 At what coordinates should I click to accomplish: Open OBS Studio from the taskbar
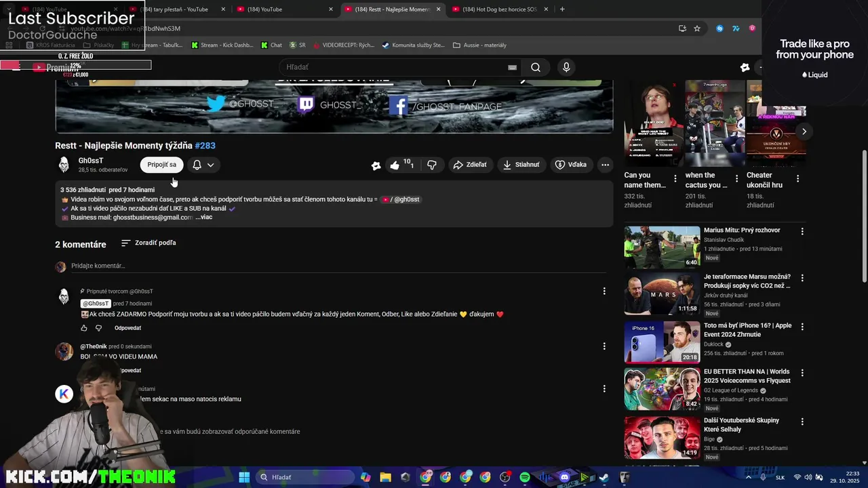tap(505, 477)
